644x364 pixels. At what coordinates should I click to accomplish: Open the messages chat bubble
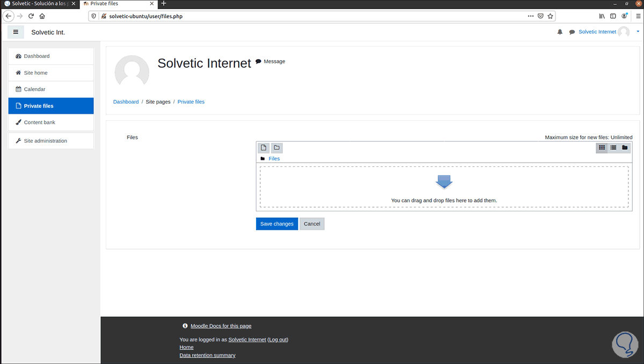point(572,32)
